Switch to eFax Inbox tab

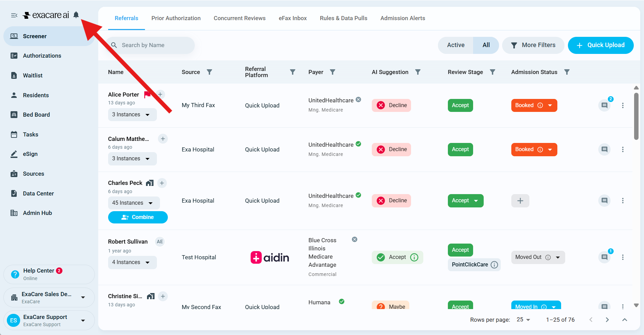click(293, 18)
